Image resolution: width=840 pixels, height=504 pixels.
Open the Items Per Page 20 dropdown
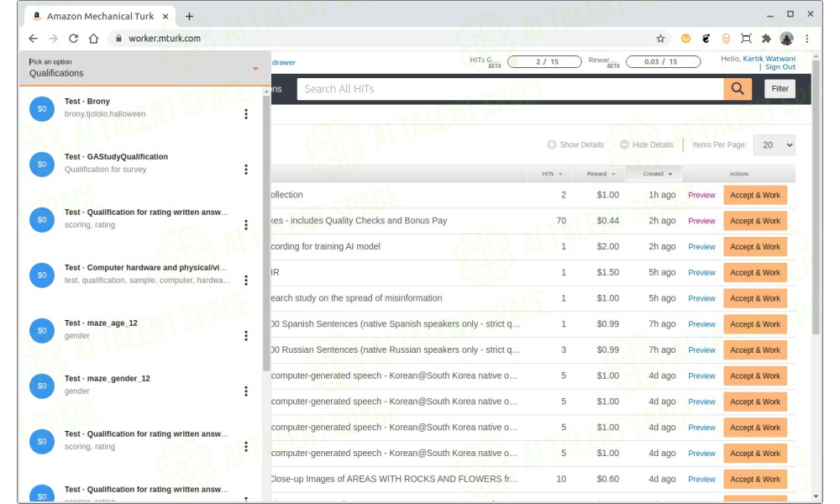click(x=774, y=145)
